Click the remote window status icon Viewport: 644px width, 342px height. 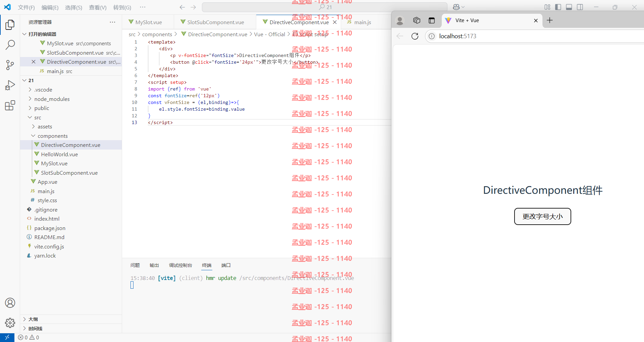point(7,337)
